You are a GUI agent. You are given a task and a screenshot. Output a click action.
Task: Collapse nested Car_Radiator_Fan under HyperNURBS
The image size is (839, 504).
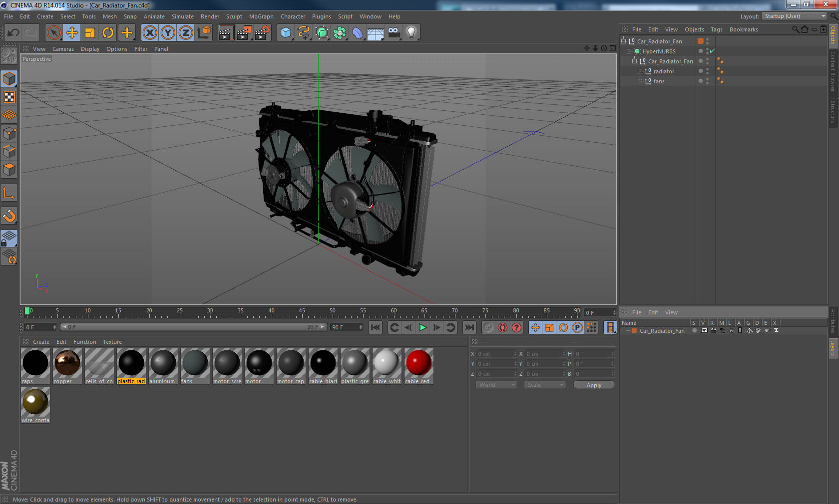tap(635, 61)
